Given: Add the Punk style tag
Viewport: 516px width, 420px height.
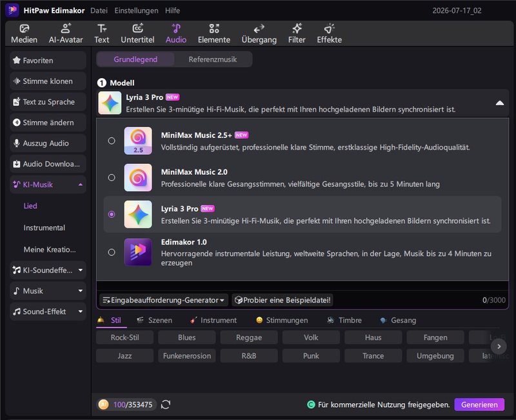Looking at the screenshot, I should (x=311, y=356).
